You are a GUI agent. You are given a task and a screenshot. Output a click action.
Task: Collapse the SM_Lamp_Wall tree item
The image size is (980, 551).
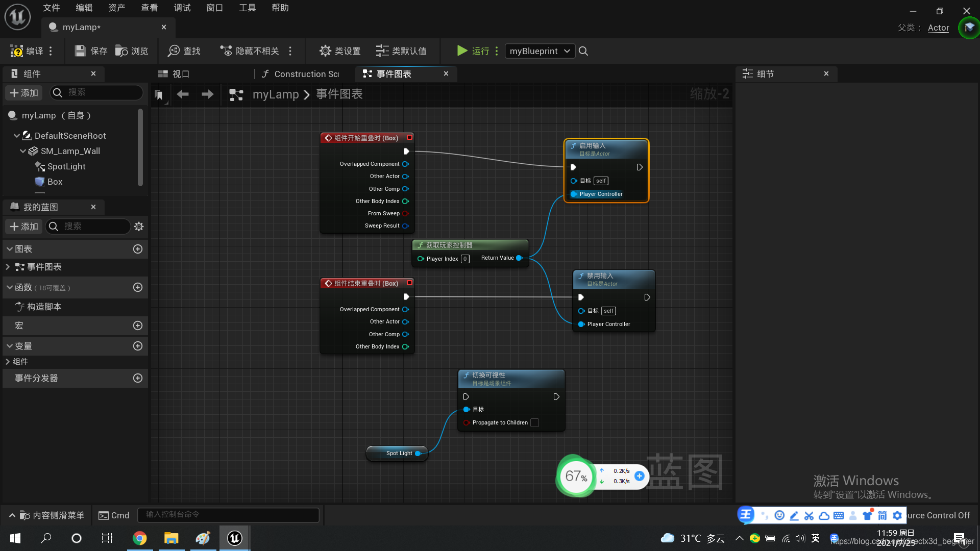(23, 152)
